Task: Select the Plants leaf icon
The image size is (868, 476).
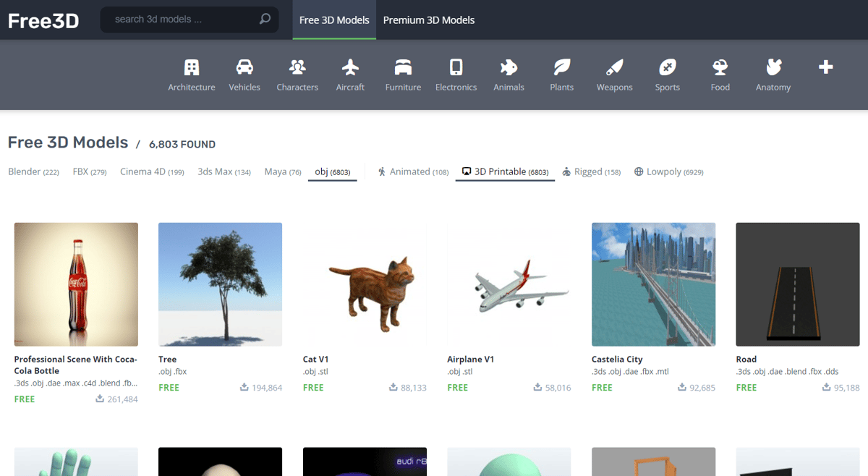Action: 561,67
